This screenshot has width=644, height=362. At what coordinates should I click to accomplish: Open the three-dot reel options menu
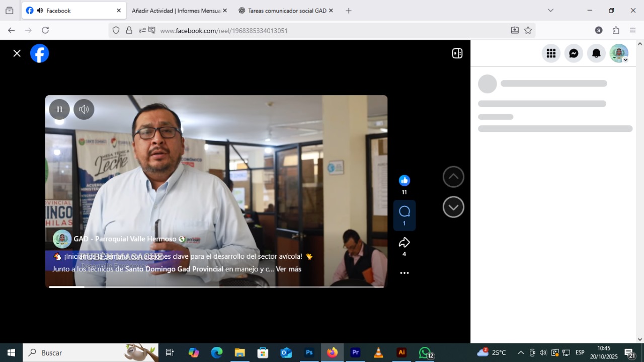tap(404, 273)
